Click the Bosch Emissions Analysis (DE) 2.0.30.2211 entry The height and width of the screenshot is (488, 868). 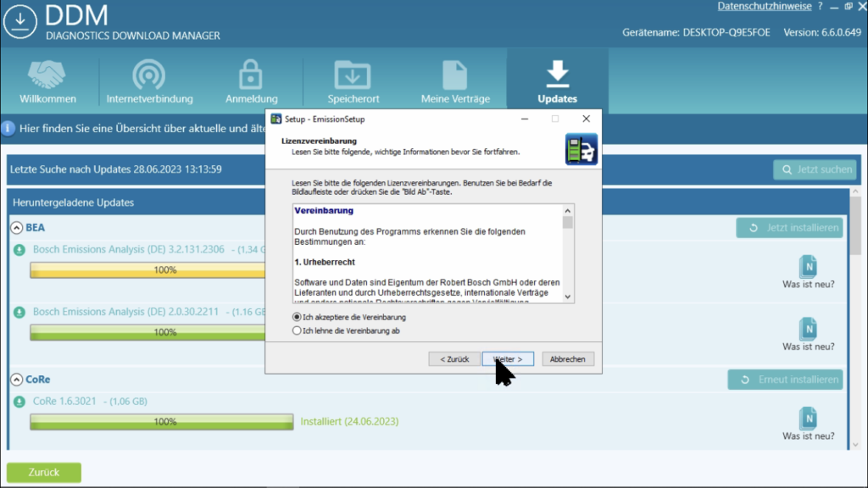click(125, 312)
